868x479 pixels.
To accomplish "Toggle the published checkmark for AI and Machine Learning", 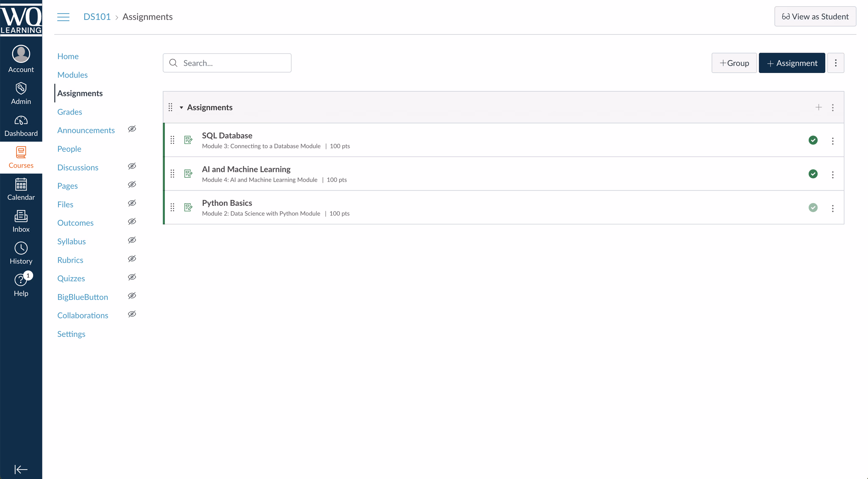I will 813,174.
